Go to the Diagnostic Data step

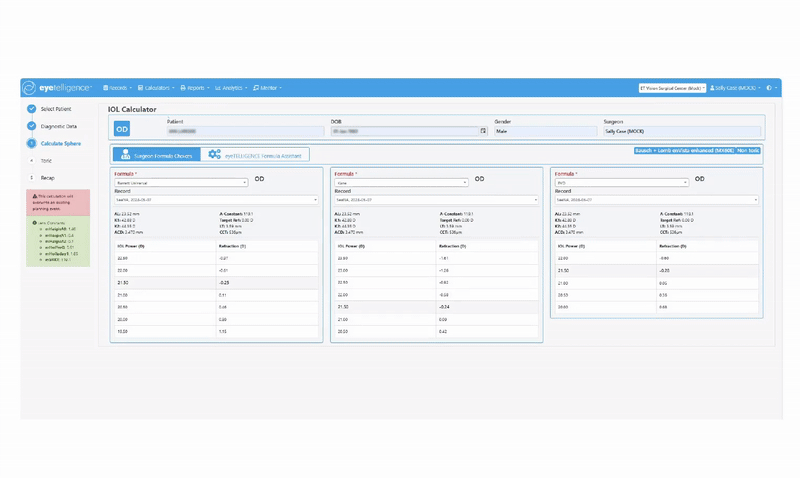(58, 126)
